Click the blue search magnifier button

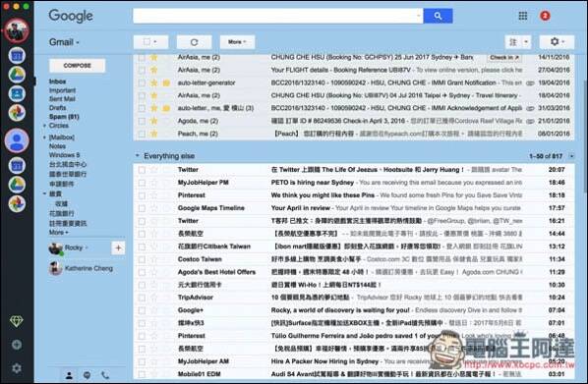coord(438,16)
